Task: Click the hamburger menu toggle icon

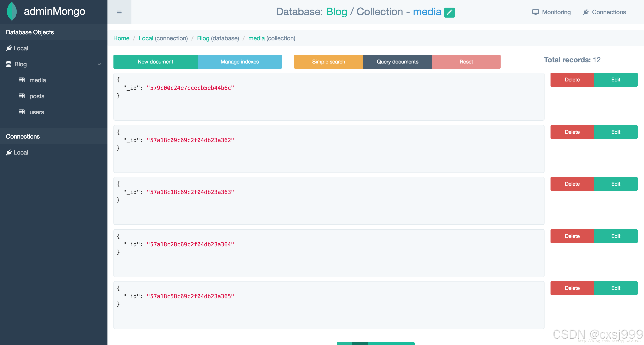Action: point(119,12)
